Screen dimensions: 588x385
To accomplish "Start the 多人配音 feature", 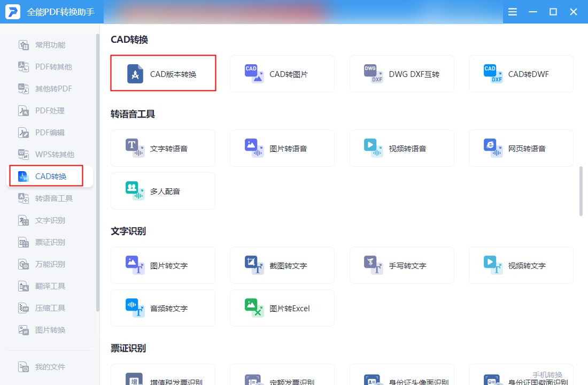I will pos(163,191).
